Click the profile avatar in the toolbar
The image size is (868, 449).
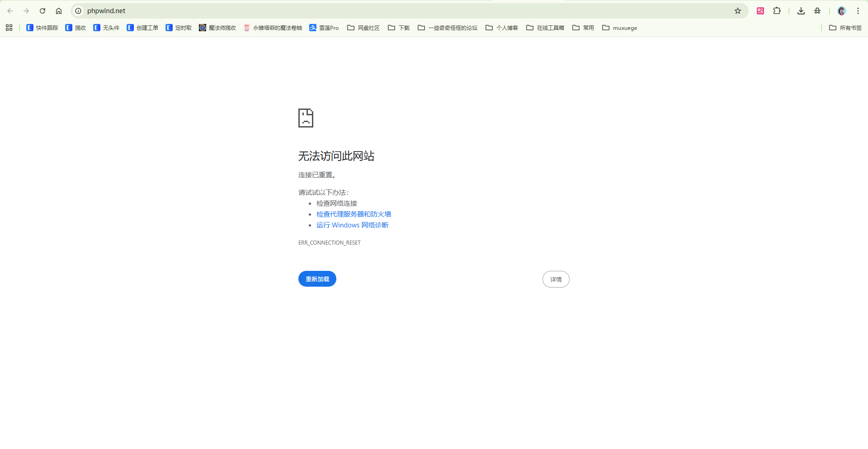point(841,11)
